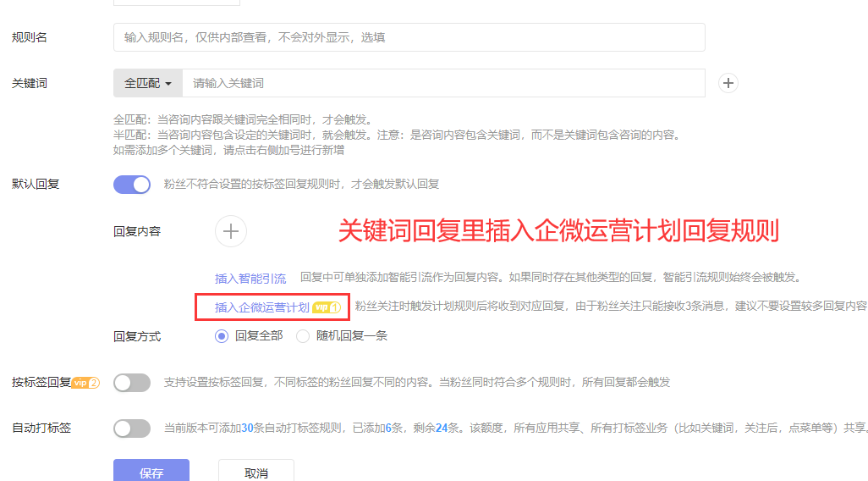The height and width of the screenshot is (481, 868).
Task: Open the 全匹配 match type dropdown
Action: 148,83
